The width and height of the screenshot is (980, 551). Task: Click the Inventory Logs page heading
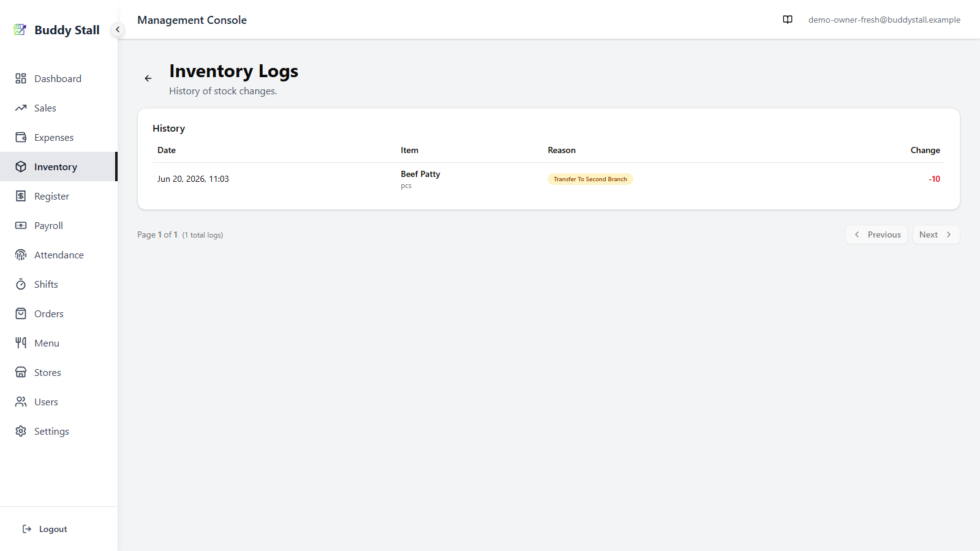(x=234, y=71)
